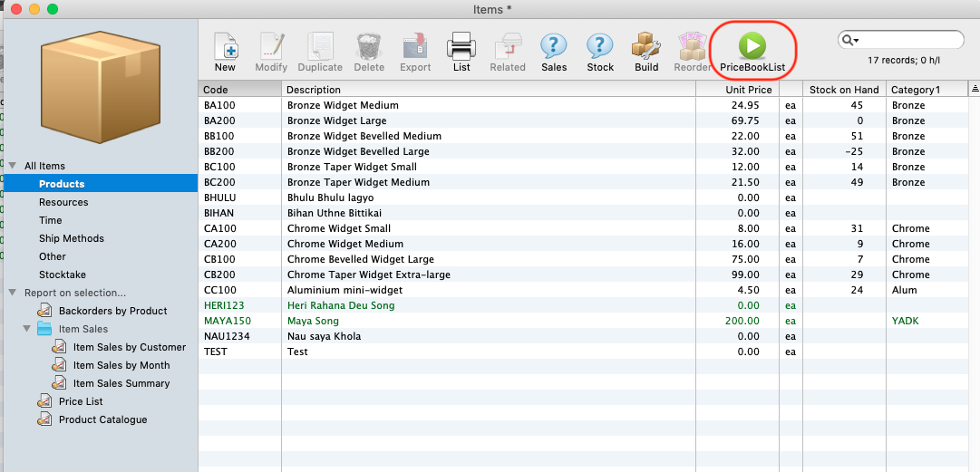Viewport: 980px width, 472px height.
Task: Collapse the Report on selection section
Action: pyautogui.click(x=13, y=293)
